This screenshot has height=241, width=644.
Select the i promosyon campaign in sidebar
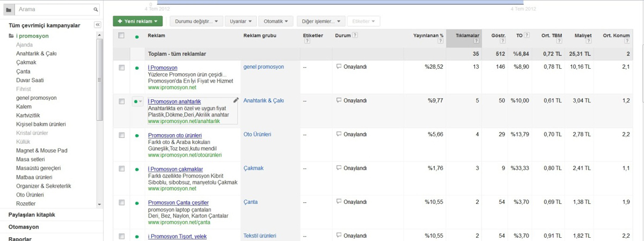click(32, 36)
